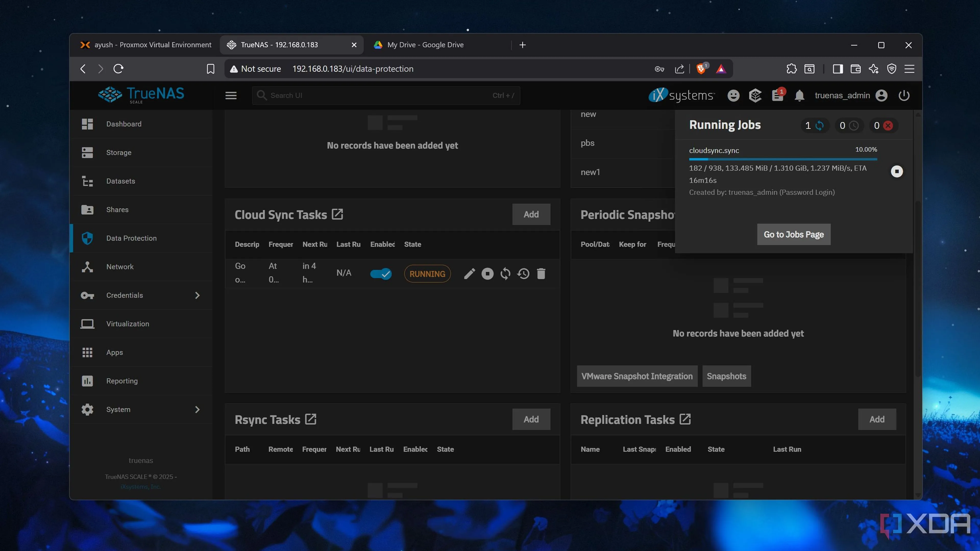Add a new Rsync task
Screen dimensions: 980x551
531,419
